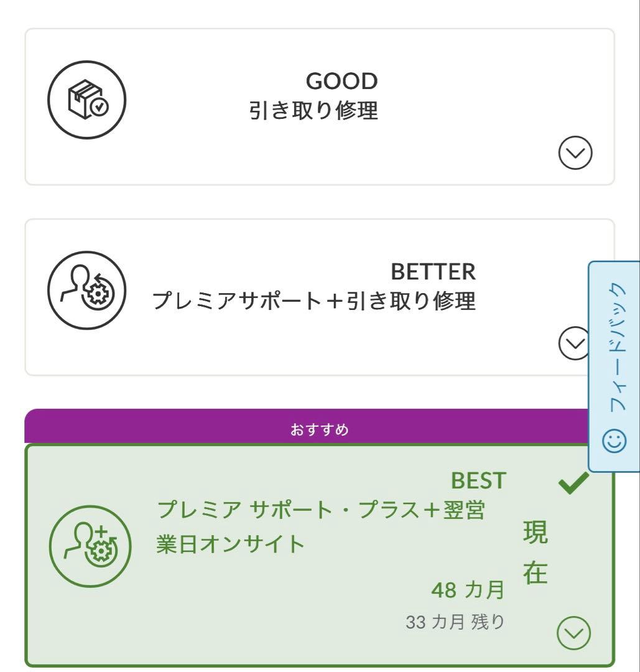Click the page scrollbar on right edge
The height and width of the screenshot is (672, 640).
tap(636, 187)
